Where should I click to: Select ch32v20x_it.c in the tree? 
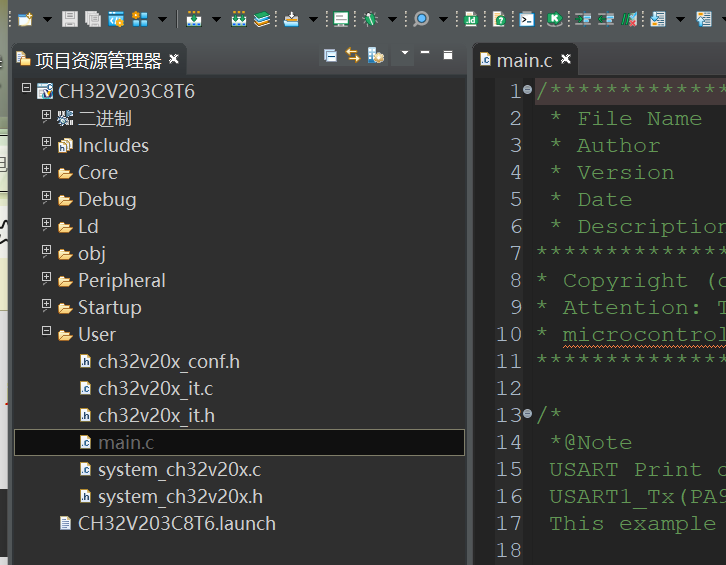pyautogui.click(x=155, y=388)
